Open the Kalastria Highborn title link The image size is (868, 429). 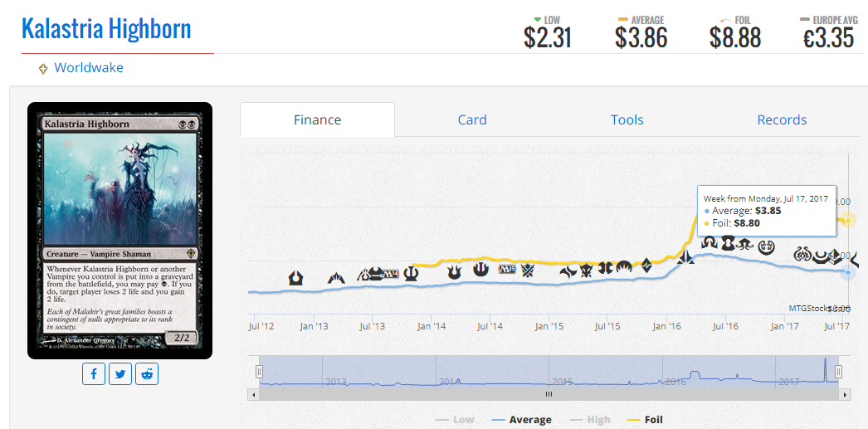(106, 29)
